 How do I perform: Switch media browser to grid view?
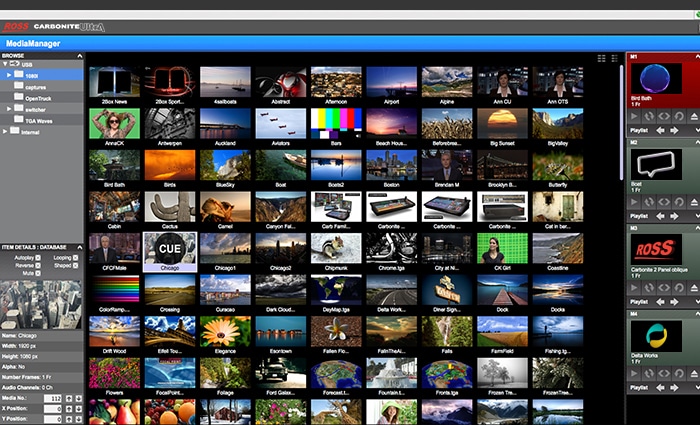click(x=601, y=58)
